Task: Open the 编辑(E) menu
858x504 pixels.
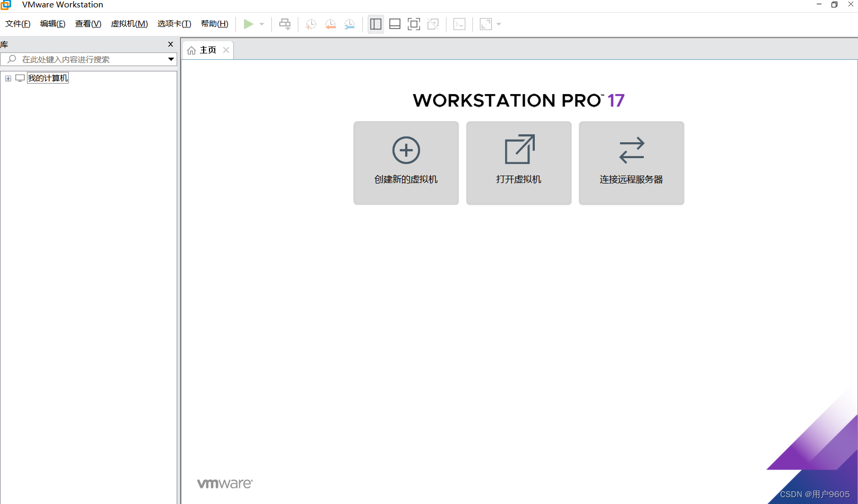Action: 53,24
